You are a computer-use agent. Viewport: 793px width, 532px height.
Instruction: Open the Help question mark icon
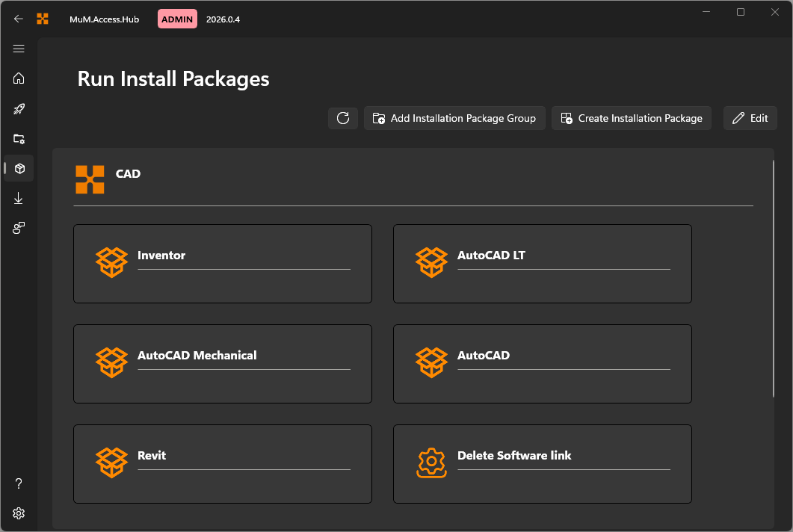tap(19, 483)
